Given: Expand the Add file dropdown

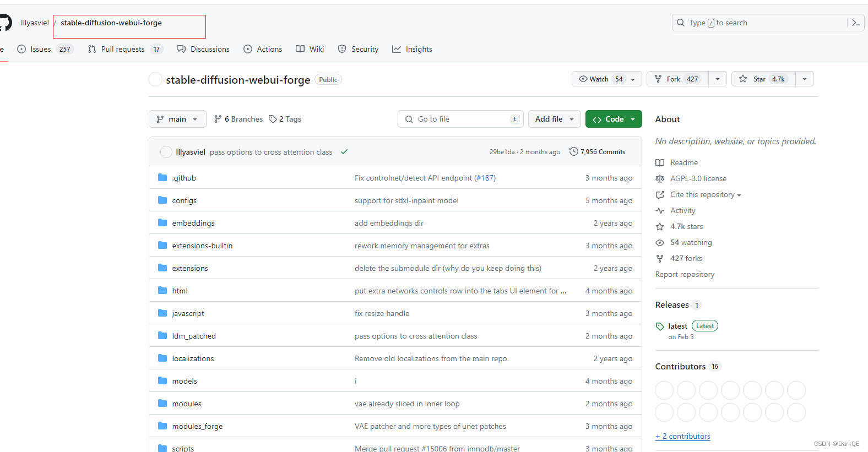Looking at the screenshot, I should (x=555, y=119).
